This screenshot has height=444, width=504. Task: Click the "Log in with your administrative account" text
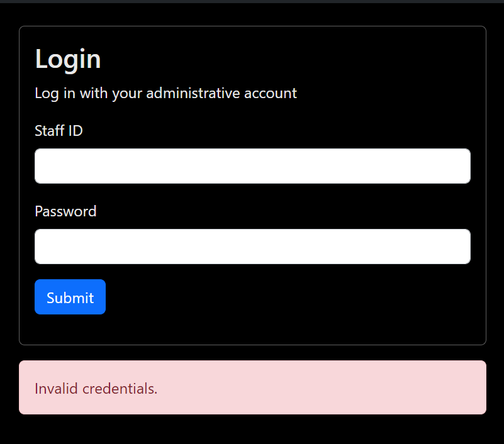pyautogui.click(x=165, y=94)
